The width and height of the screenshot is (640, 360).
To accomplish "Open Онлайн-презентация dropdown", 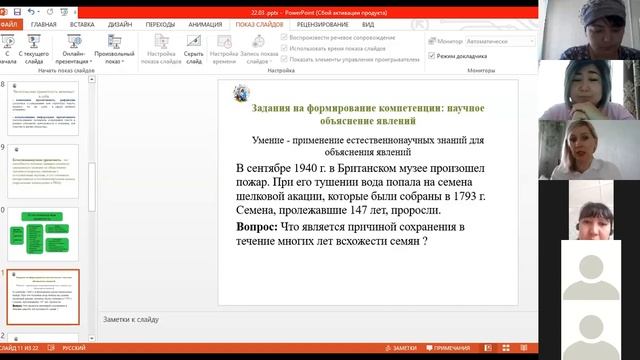I will (x=74, y=49).
